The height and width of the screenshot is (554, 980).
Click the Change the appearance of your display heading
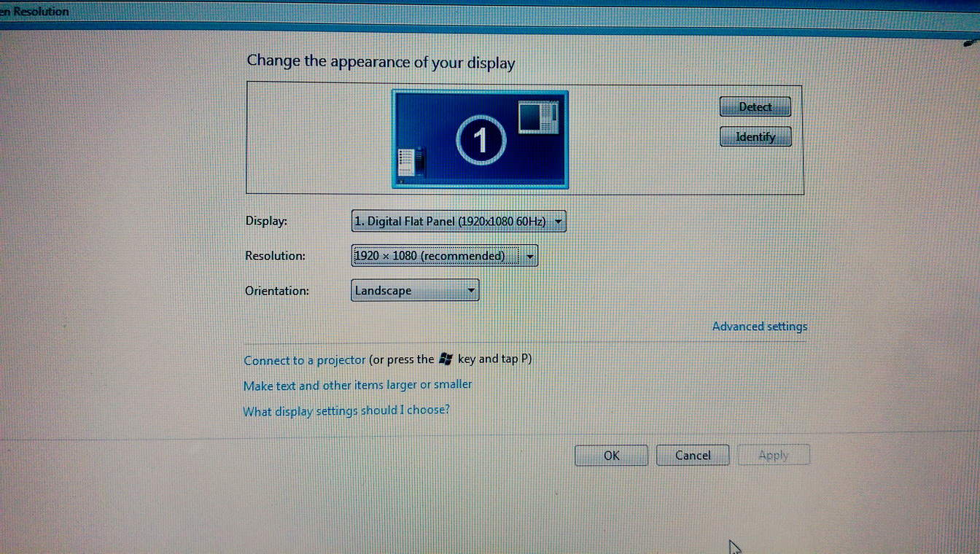coord(381,62)
